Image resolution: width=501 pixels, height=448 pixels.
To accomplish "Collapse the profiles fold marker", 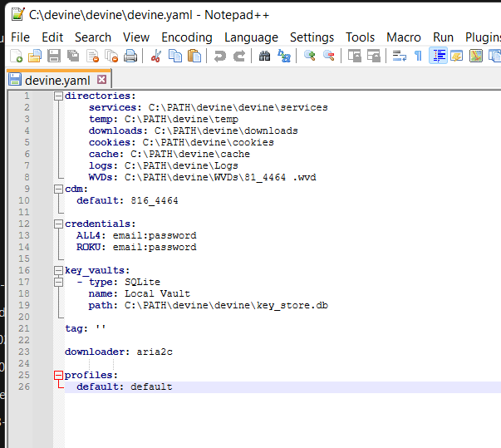I will pyautogui.click(x=58, y=375).
